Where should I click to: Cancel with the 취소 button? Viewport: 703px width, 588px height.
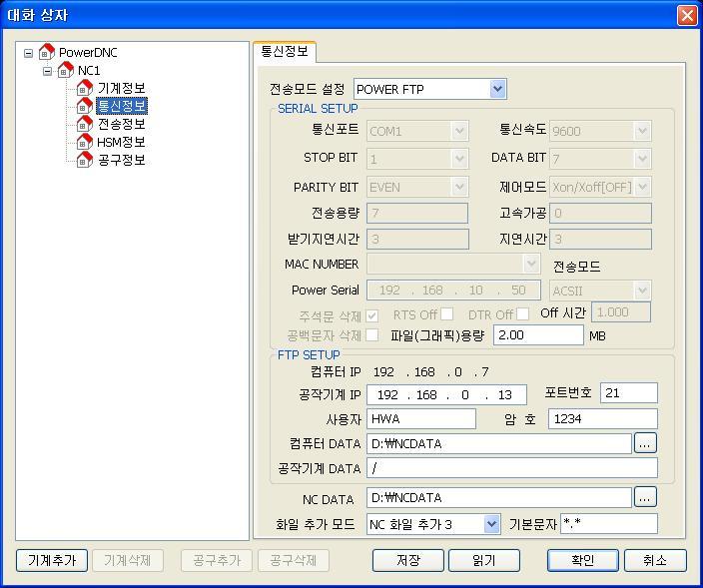coord(655,560)
